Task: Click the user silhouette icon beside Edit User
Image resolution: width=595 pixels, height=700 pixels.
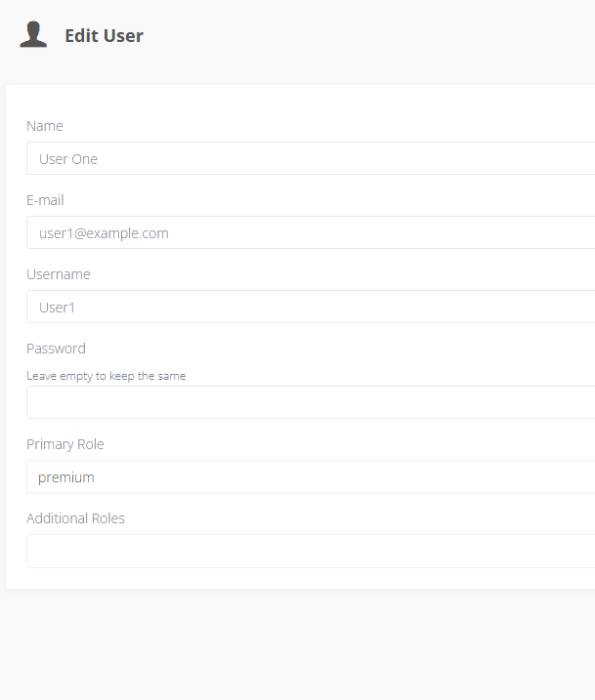Action: [x=33, y=34]
